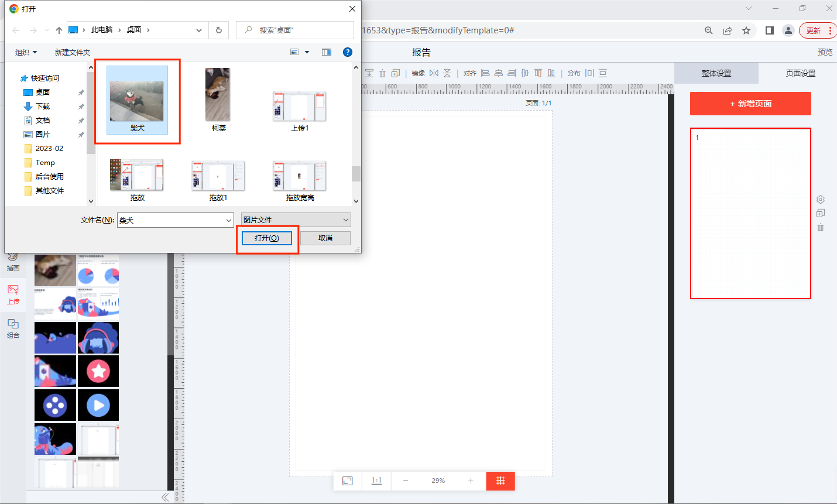Click the delete page trash icon
837x504 pixels.
(821, 227)
